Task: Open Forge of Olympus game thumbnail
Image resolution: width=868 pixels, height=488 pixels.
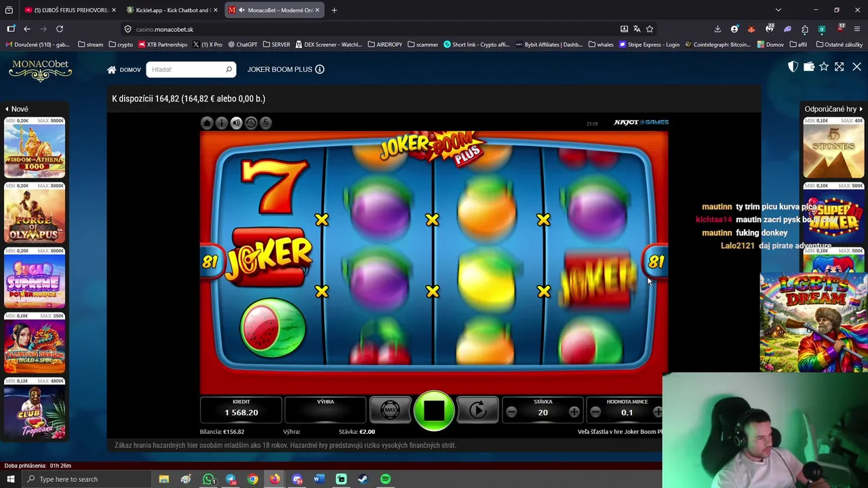Action: (x=35, y=212)
